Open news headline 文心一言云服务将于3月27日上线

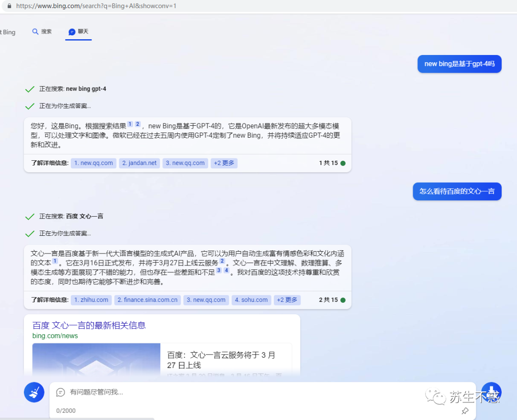pos(221,360)
